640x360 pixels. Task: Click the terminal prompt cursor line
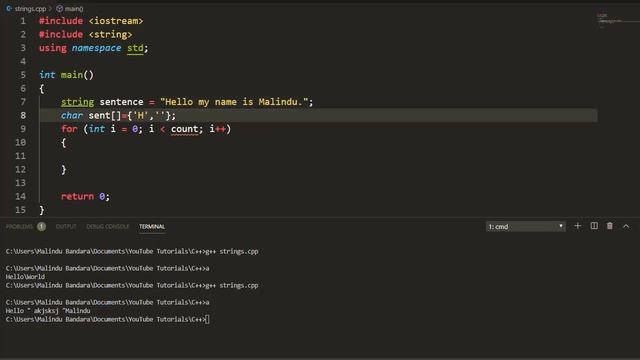click(107, 319)
